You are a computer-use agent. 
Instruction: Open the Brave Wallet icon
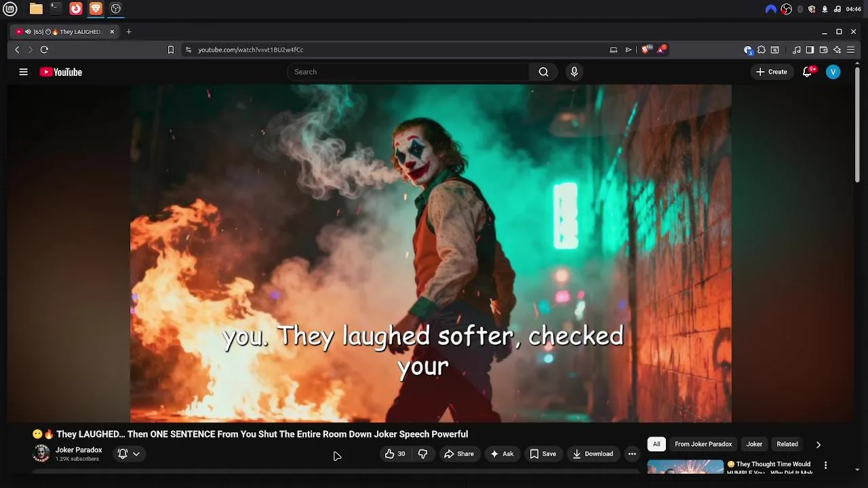(x=823, y=49)
